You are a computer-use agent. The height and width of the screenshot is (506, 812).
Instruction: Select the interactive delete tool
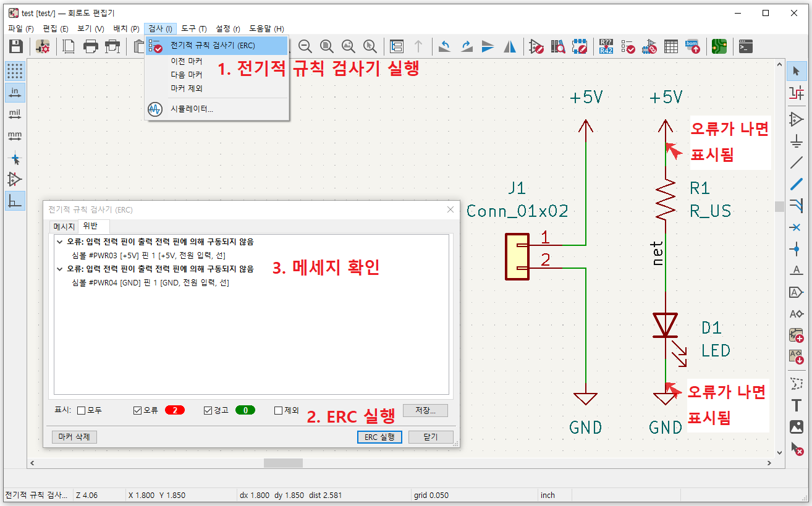797,449
